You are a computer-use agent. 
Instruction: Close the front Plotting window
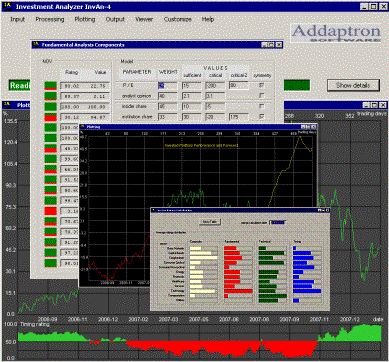coord(313,127)
